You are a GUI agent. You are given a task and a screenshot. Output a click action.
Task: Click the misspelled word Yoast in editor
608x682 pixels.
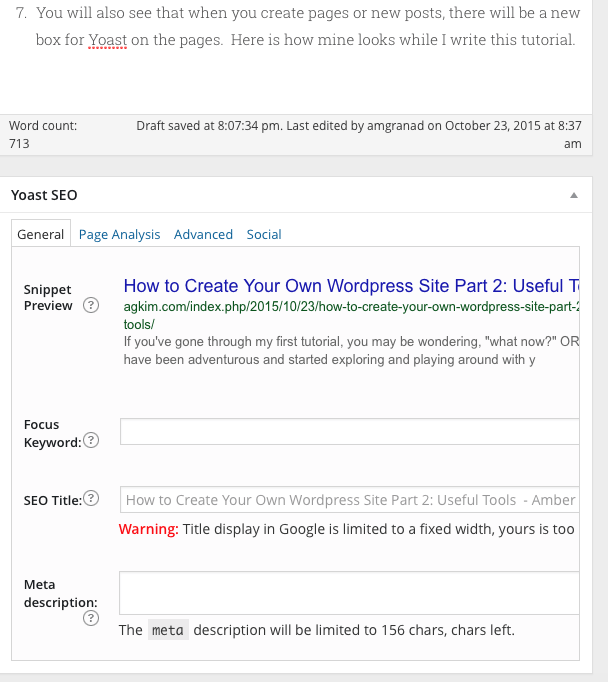(x=107, y=40)
